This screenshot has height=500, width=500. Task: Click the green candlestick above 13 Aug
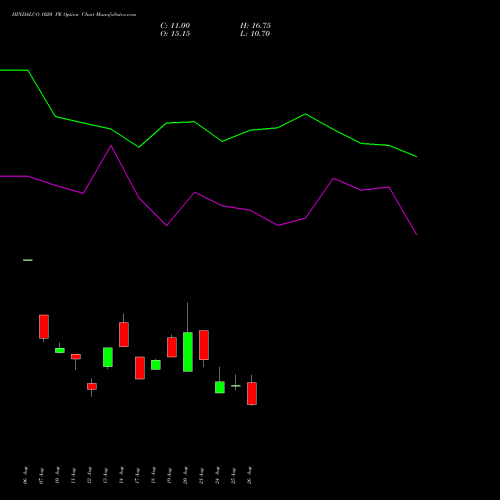click(108, 357)
